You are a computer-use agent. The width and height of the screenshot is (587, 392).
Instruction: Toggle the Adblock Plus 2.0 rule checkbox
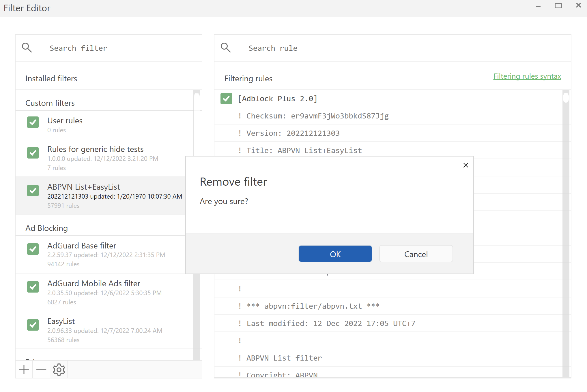[x=226, y=99]
